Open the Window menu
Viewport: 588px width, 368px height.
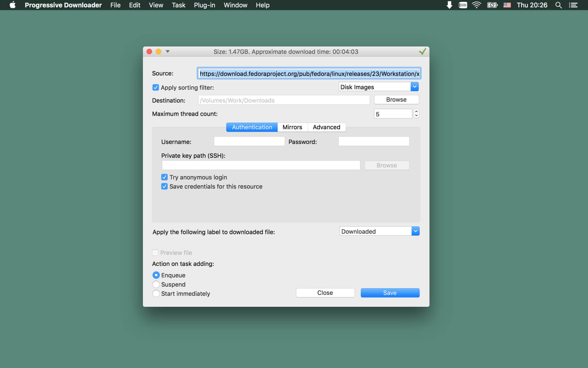pyautogui.click(x=235, y=5)
